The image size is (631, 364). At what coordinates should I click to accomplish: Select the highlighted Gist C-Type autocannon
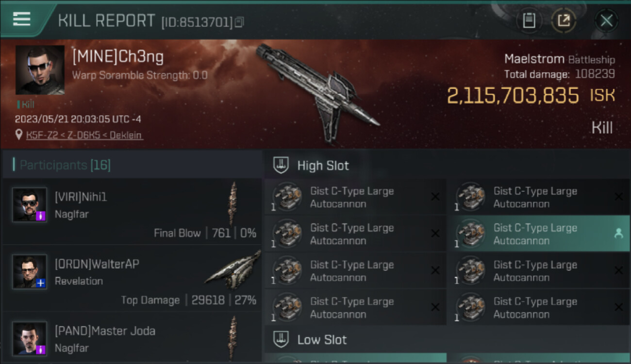(x=538, y=233)
